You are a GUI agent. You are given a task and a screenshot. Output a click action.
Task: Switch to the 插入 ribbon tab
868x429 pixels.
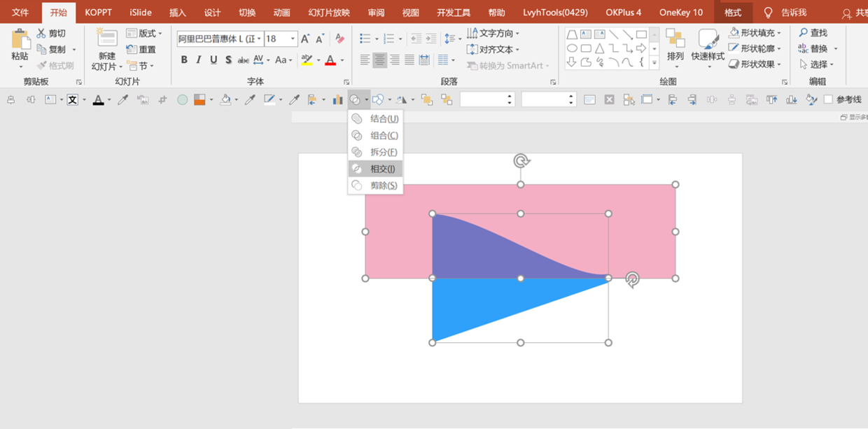point(178,13)
